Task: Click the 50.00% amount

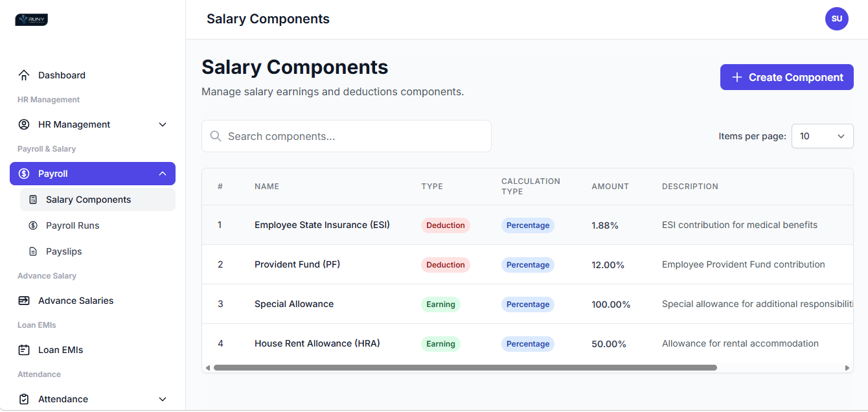Action: click(609, 344)
